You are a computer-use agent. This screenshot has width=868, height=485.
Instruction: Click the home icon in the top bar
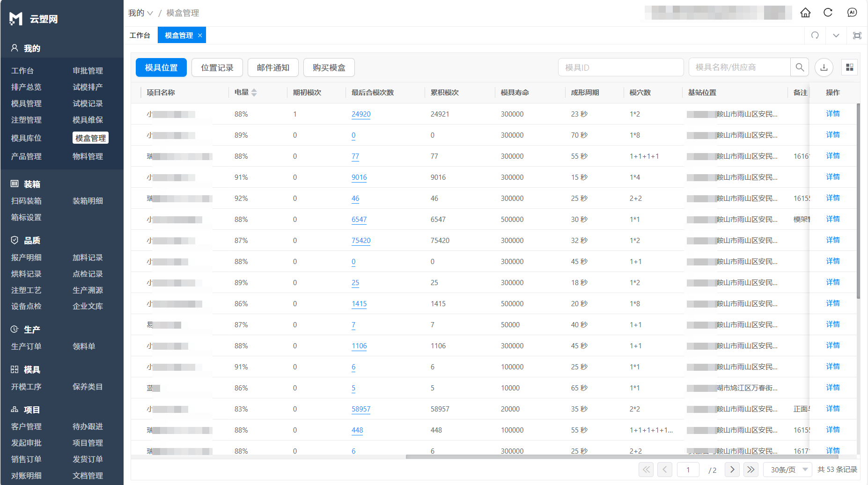click(805, 12)
